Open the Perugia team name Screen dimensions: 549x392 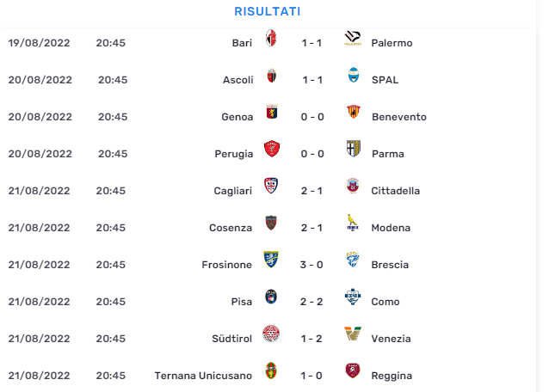point(233,154)
